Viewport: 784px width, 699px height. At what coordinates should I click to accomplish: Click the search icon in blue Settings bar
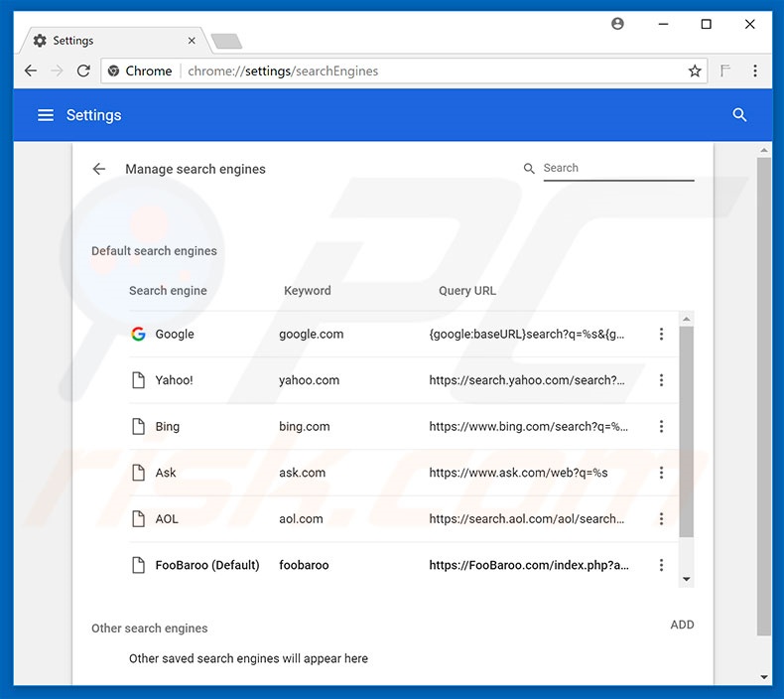pyautogui.click(x=739, y=115)
